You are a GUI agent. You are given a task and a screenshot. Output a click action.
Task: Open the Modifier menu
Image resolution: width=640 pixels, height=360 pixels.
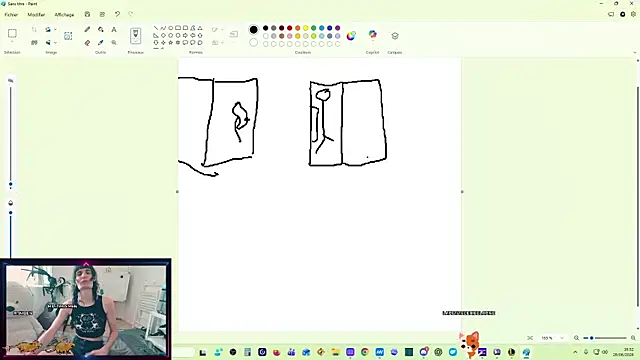(x=36, y=15)
